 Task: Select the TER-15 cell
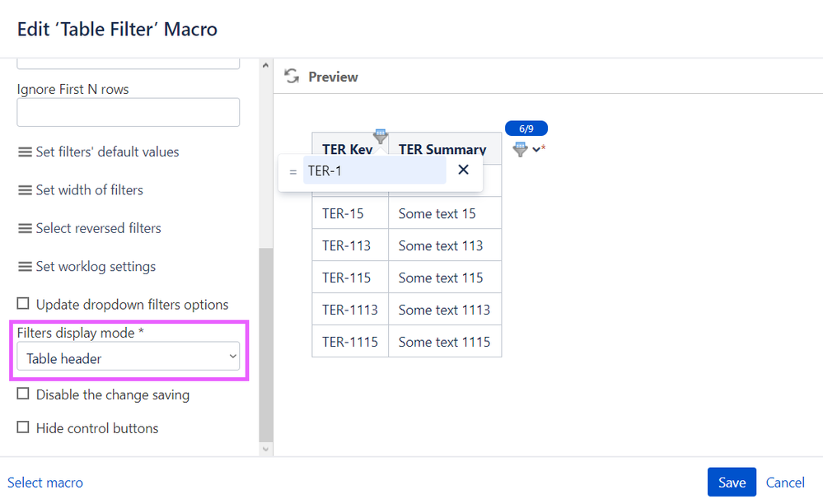(350, 213)
